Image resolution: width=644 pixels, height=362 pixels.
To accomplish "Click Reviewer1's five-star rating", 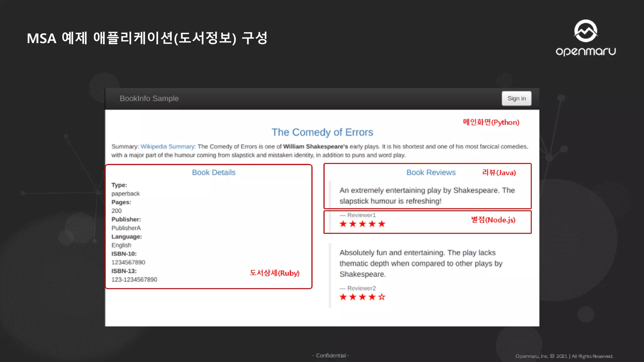I will (362, 224).
